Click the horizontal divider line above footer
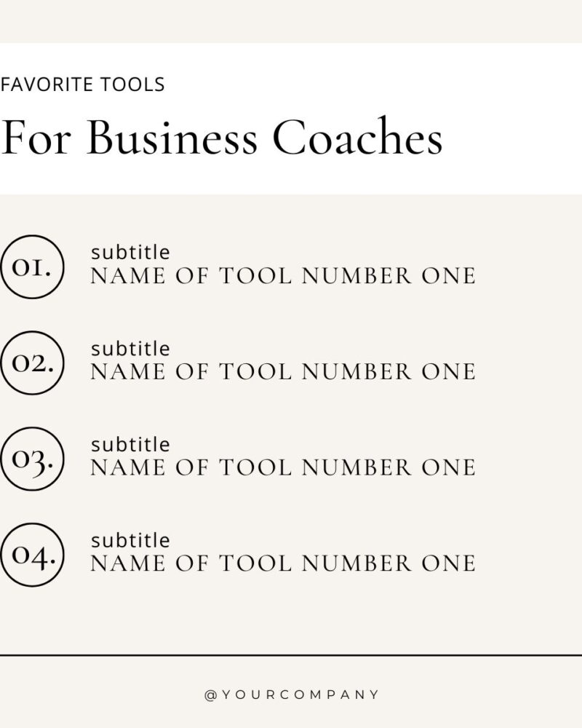The width and height of the screenshot is (582, 728). [x=291, y=656]
